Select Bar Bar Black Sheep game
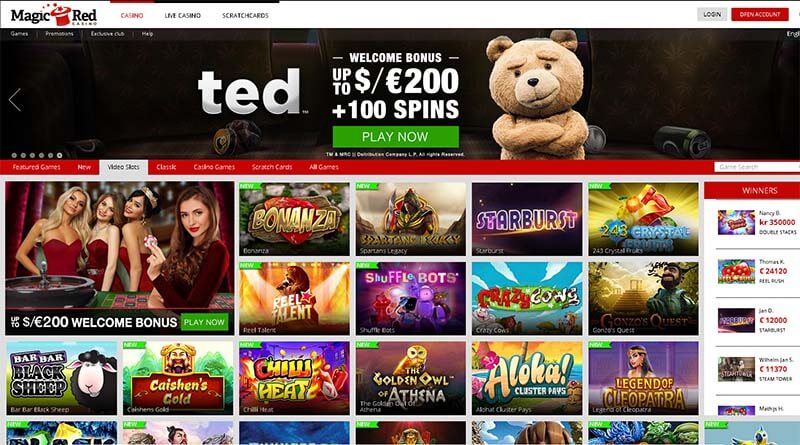The height and width of the screenshot is (445, 800). [x=62, y=378]
